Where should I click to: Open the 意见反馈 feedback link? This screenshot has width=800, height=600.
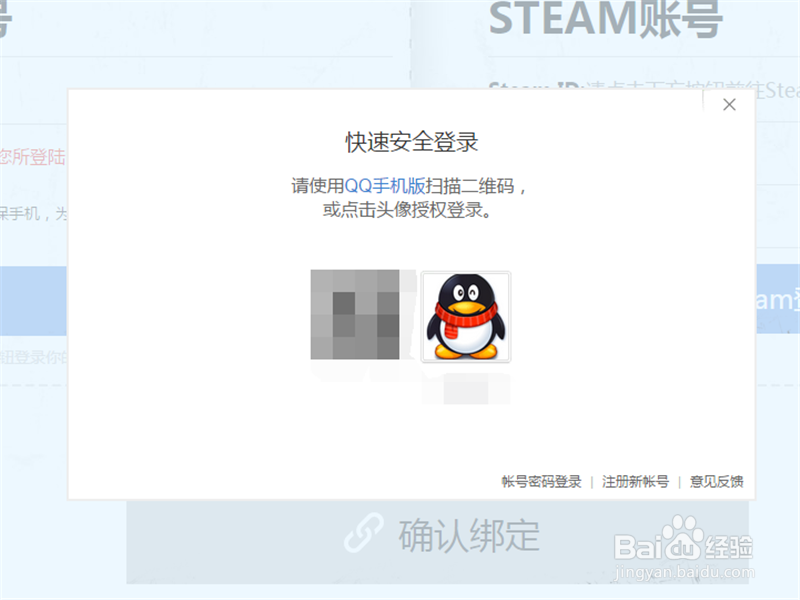716,480
